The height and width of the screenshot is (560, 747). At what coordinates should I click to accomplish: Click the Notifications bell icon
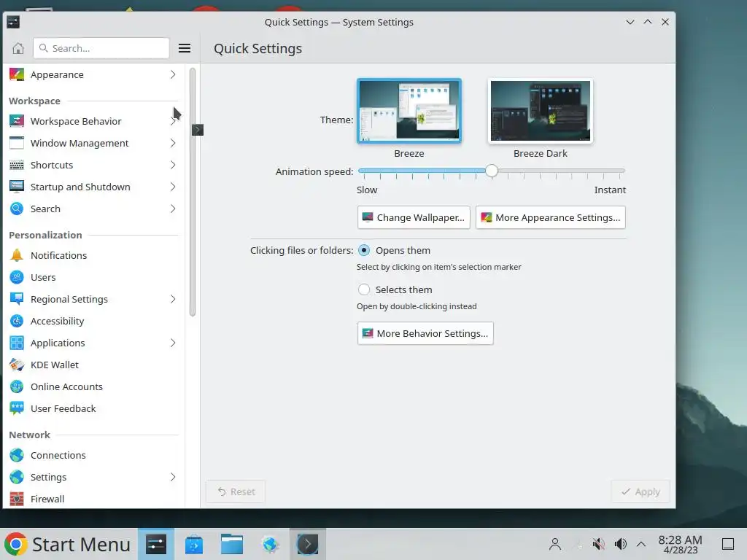tap(17, 255)
